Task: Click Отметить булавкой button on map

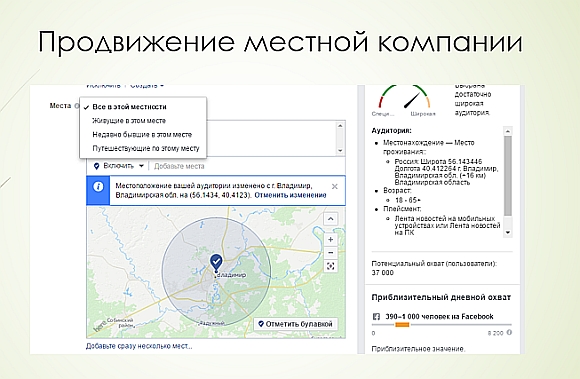Action: pyautogui.click(x=296, y=324)
